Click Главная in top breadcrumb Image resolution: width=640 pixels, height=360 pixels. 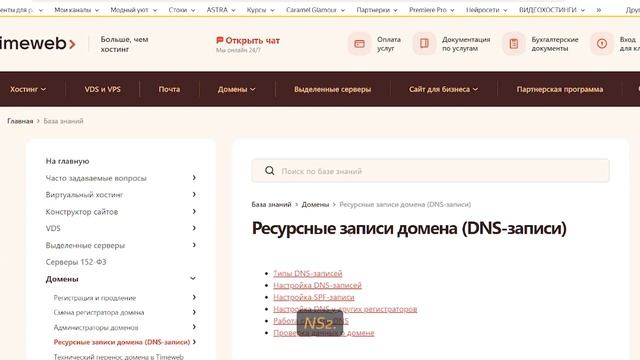(x=20, y=121)
